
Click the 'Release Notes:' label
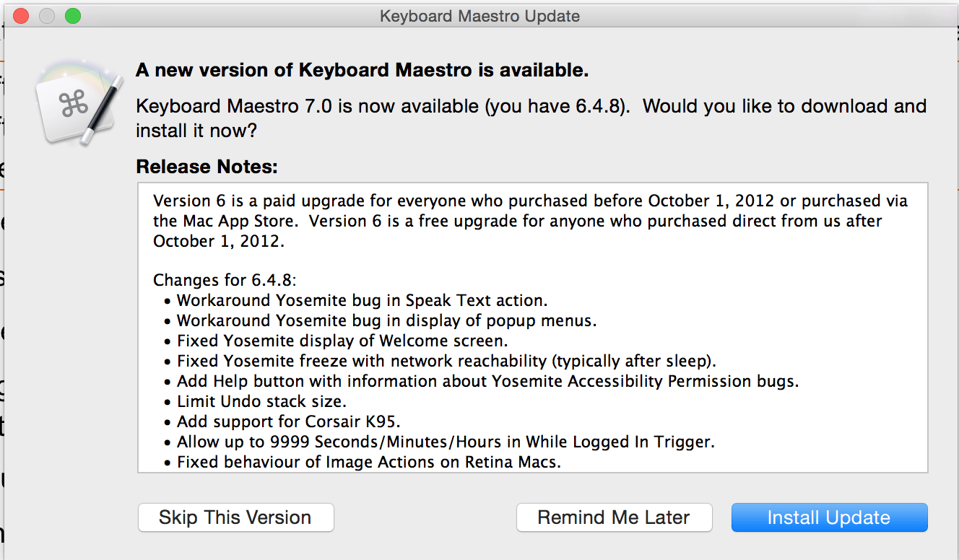207,167
